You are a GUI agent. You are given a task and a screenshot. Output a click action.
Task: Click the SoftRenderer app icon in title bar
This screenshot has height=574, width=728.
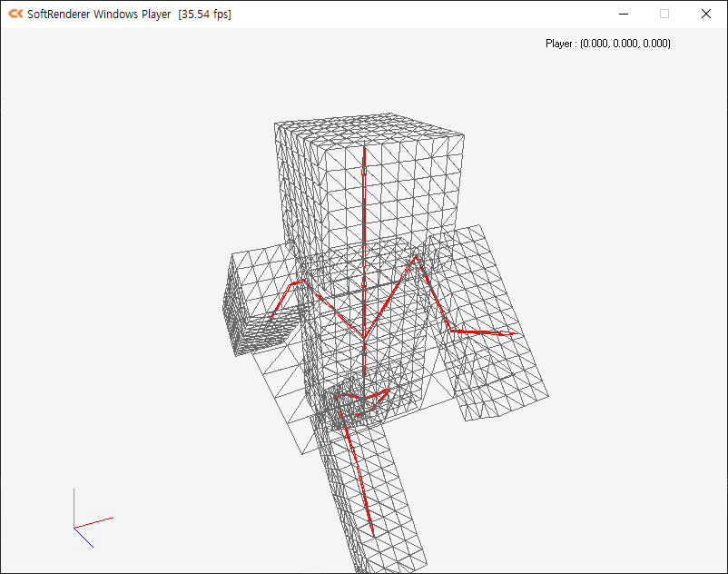pos(15,14)
